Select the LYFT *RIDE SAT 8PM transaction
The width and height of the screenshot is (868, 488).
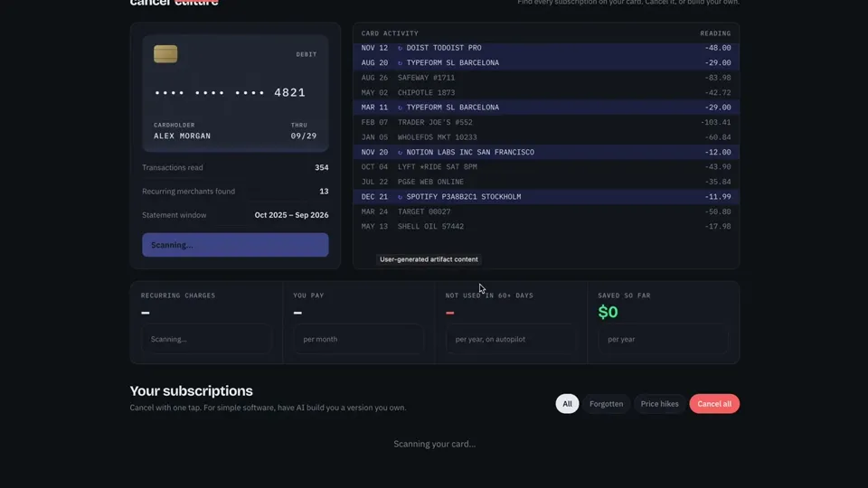[546, 167]
